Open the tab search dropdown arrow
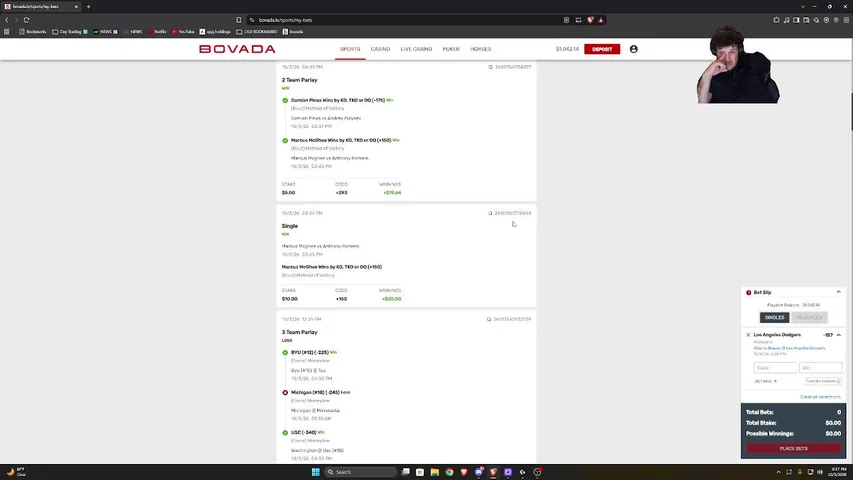Image resolution: width=853 pixels, height=480 pixels. (802, 7)
